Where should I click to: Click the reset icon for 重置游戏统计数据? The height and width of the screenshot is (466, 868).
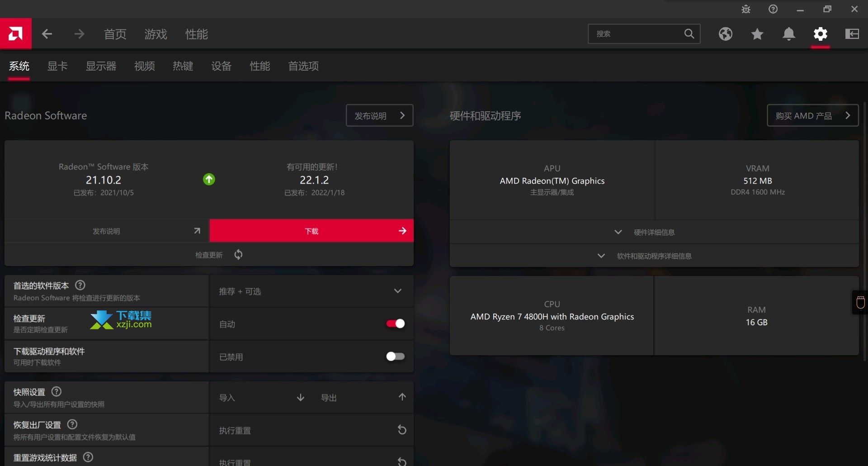pos(402,461)
